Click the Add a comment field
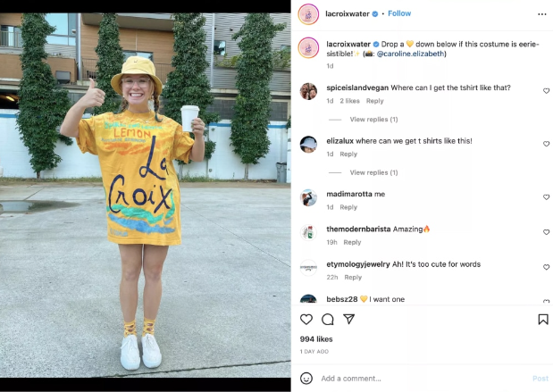Viewport: 553px width, 392px height. point(423,379)
